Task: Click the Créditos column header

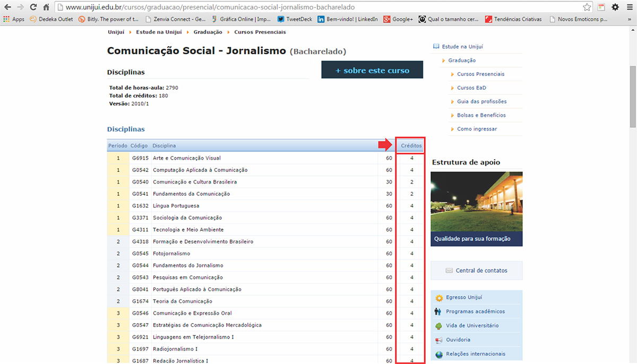Action: pyautogui.click(x=411, y=145)
